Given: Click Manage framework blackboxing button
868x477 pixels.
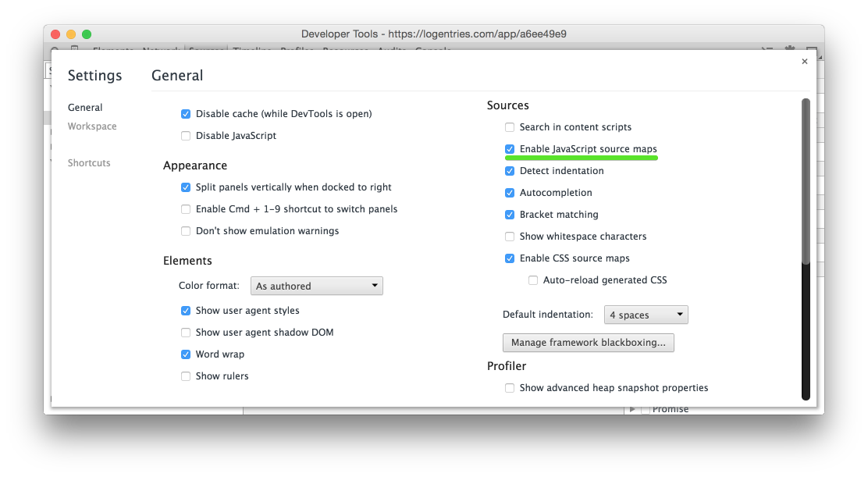Looking at the screenshot, I should click(x=588, y=343).
